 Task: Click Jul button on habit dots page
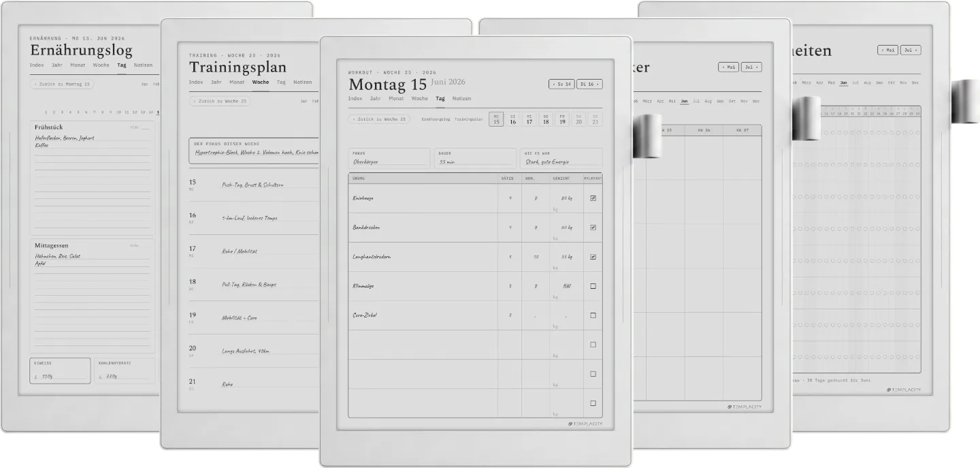coord(911,50)
